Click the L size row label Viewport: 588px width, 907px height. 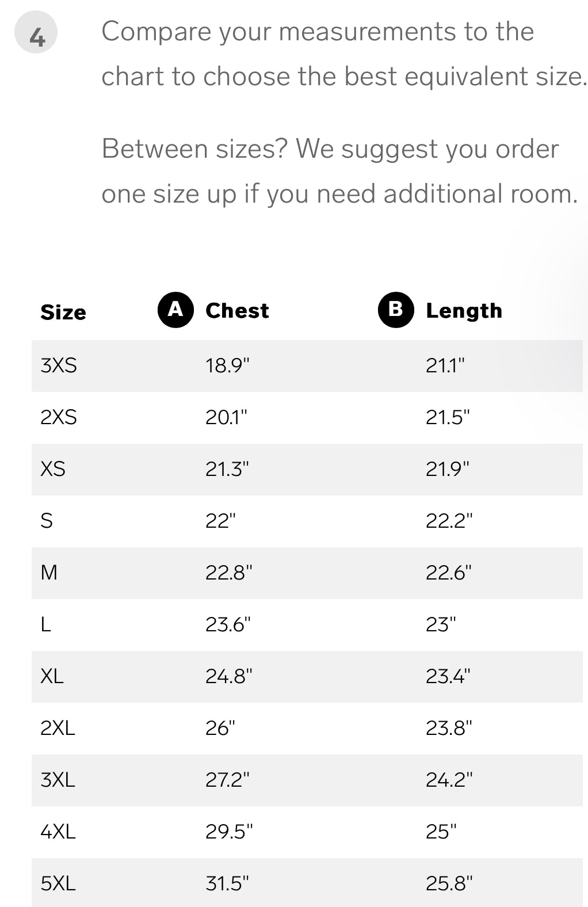coord(46,624)
